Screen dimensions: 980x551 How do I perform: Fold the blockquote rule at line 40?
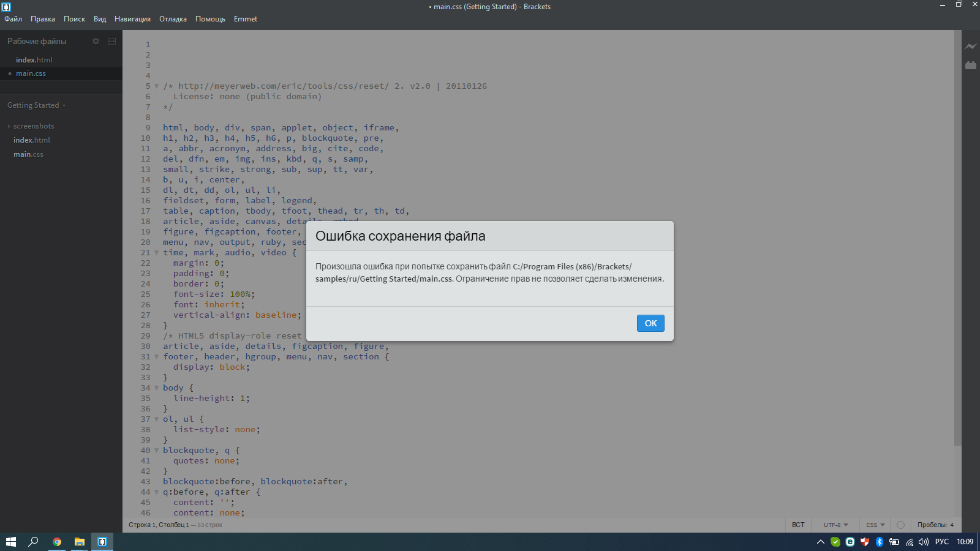click(156, 451)
